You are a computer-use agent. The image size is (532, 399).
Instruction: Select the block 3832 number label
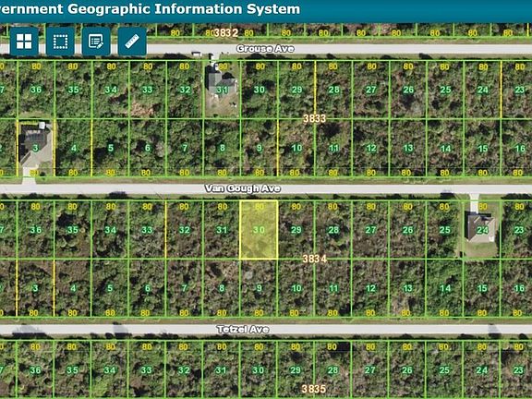tap(226, 33)
